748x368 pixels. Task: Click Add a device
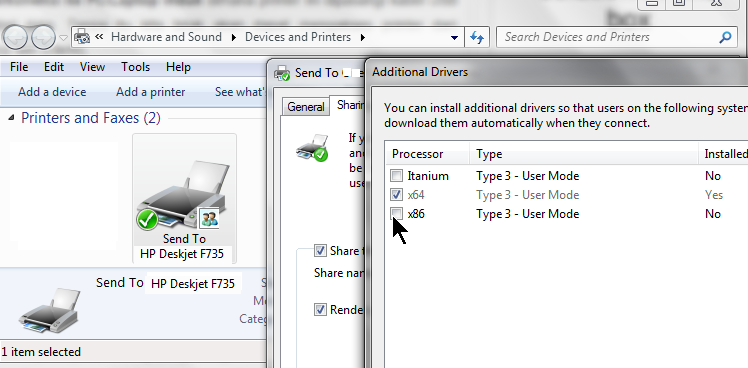52,92
